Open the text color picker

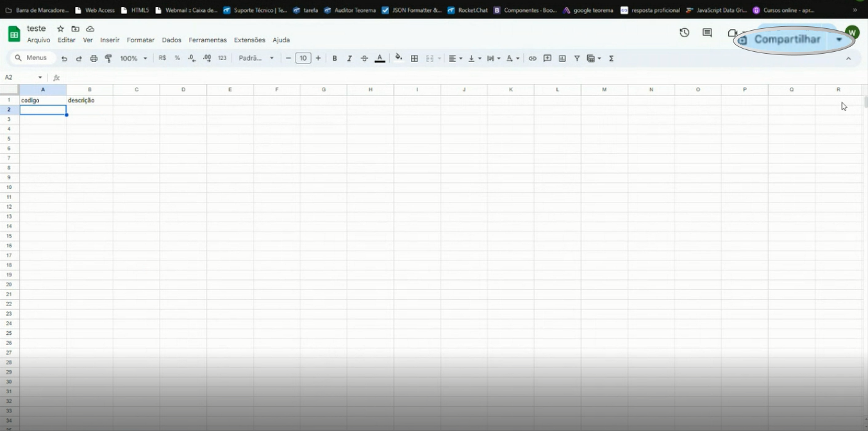point(380,58)
